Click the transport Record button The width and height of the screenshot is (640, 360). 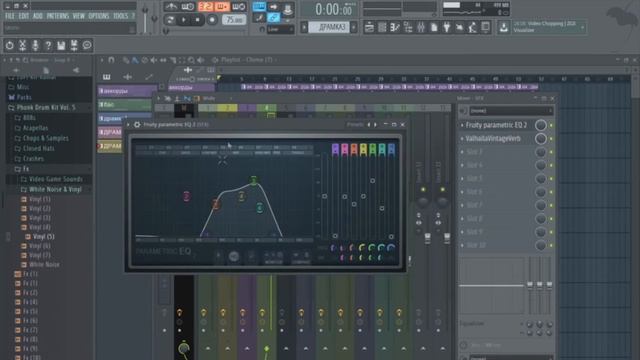[212, 20]
